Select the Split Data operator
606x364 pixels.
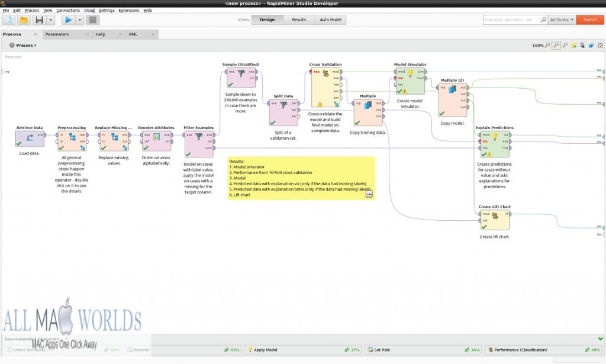283,112
